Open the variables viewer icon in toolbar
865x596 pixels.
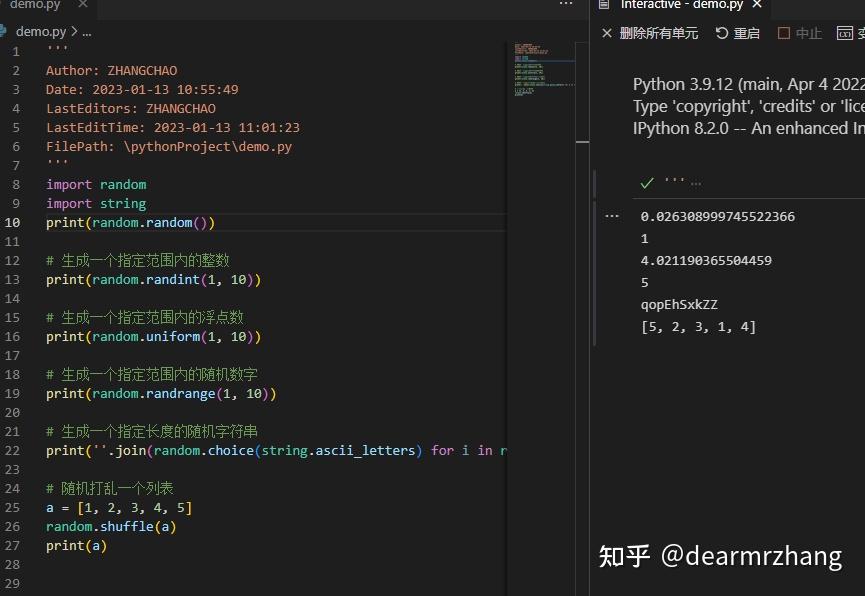[845, 33]
